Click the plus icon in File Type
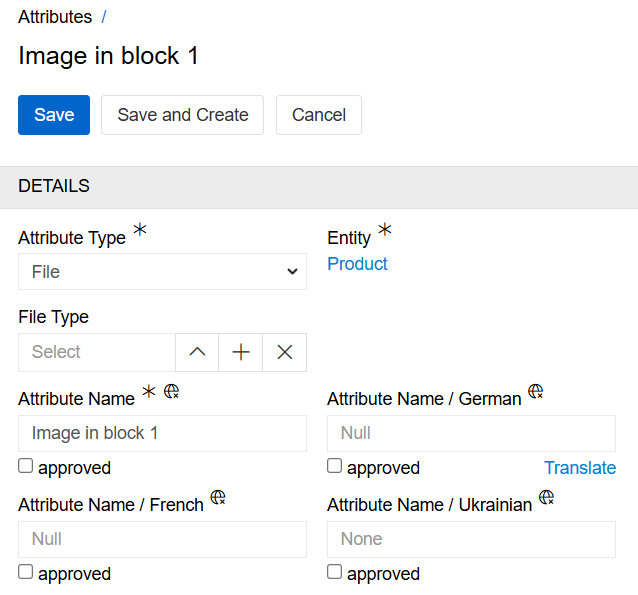 point(241,352)
